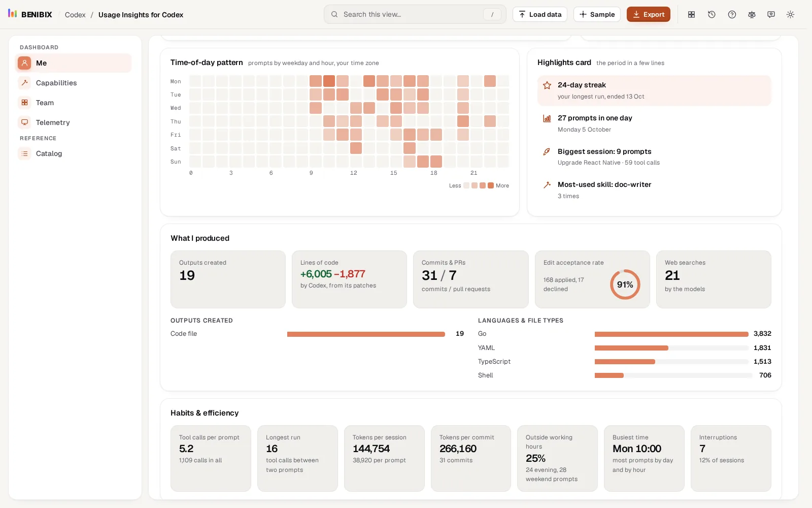Screen dimensions: 812x508
Task: Toggle the light/dark theme sun icon
Action: (790, 14)
